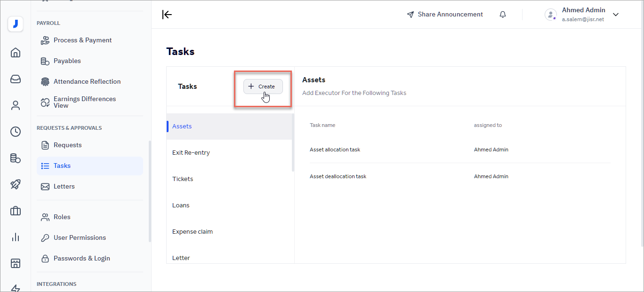The image size is (644, 292).
Task: Select the Expense claim category
Action: 193,232
